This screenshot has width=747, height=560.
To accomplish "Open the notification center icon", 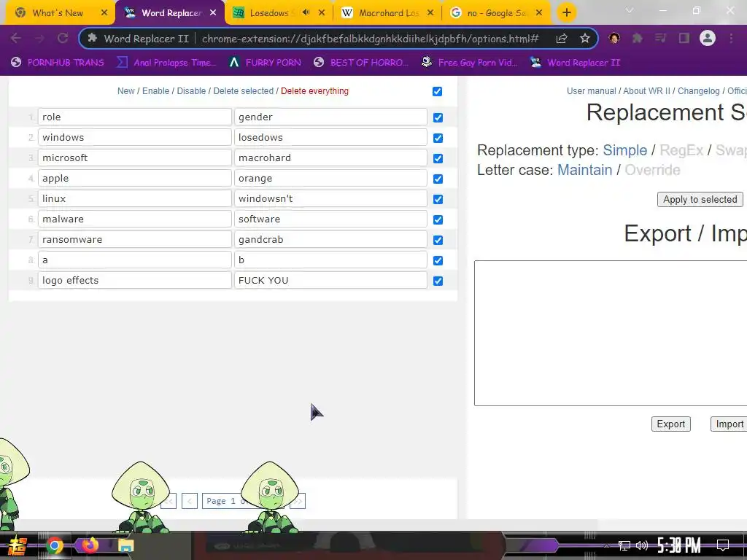I will [723, 545].
